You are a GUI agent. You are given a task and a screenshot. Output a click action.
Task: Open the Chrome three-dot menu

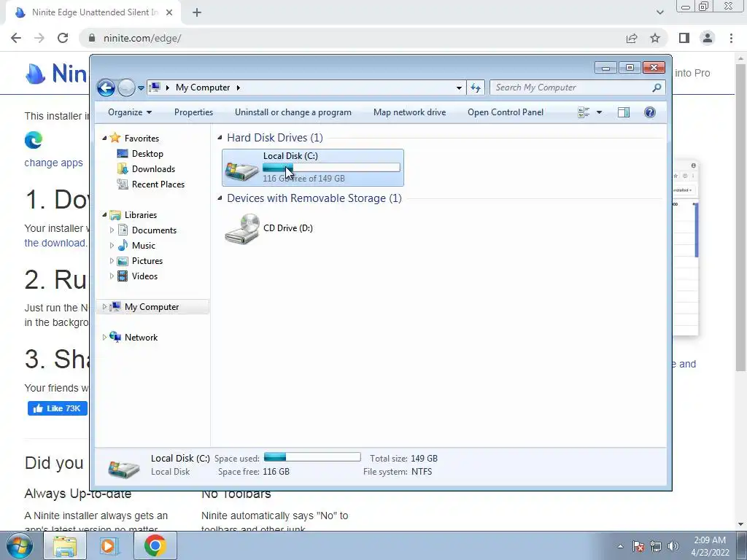[731, 38]
